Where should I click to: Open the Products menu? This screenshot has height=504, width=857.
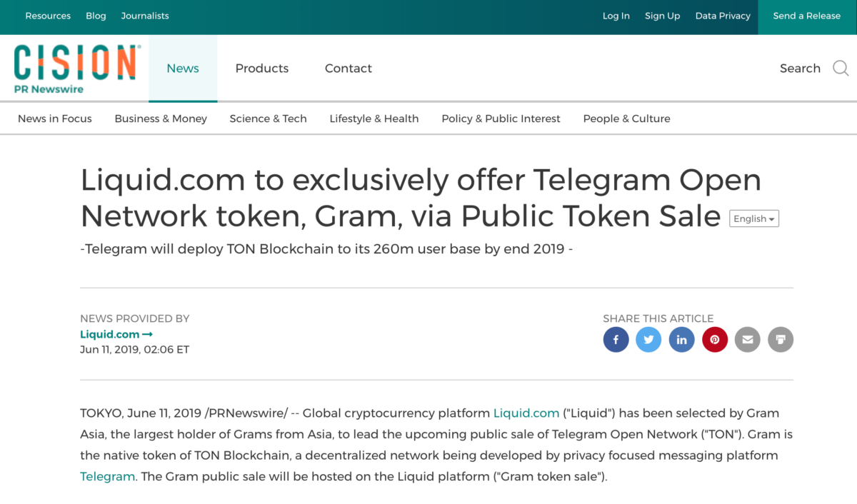pyautogui.click(x=262, y=69)
